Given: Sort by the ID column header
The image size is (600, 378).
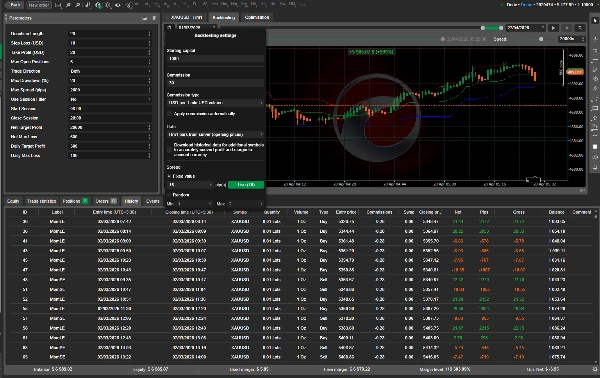Looking at the screenshot, I should click(x=25, y=212).
